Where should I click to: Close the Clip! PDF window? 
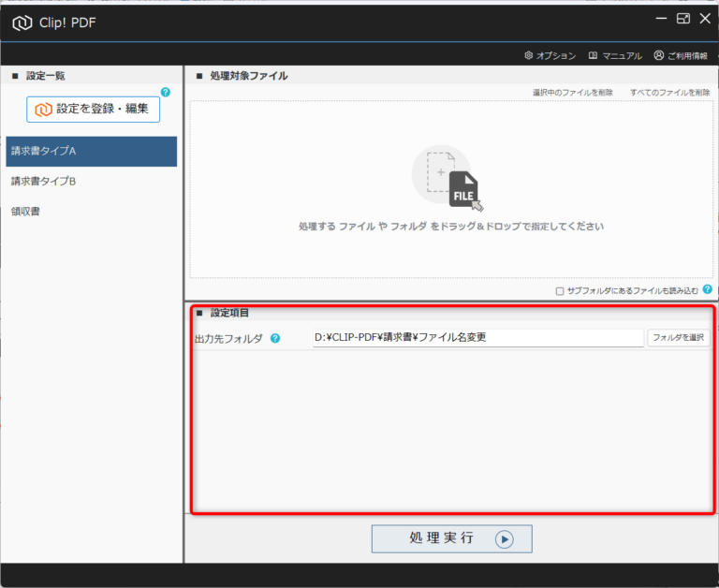(705, 19)
